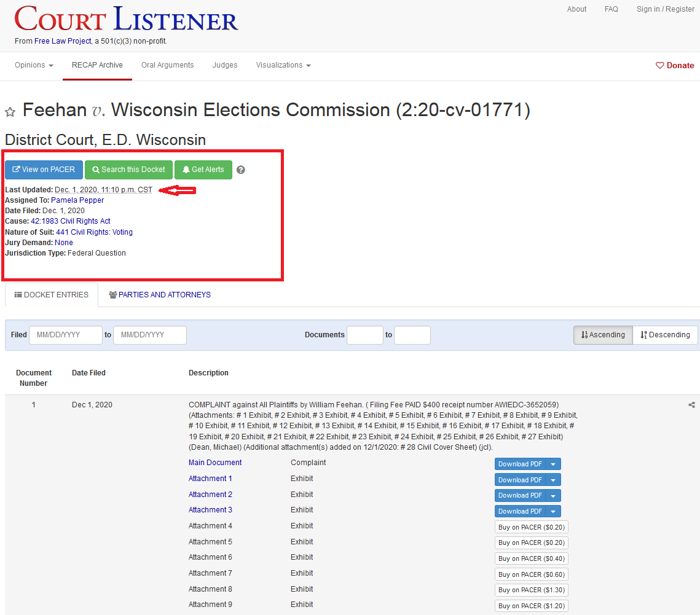This screenshot has height=615, width=700.
Task: Open Attachment 2 download options arrow
Action: point(553,495)
